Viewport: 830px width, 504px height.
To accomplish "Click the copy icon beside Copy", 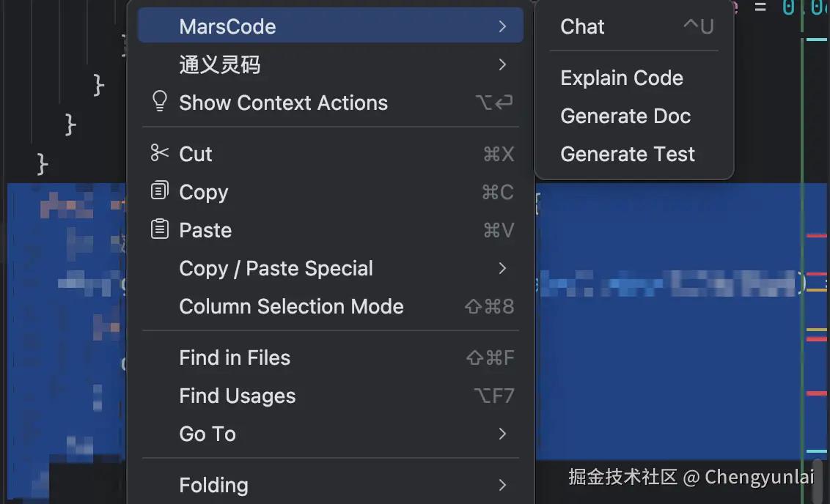I will point(159,191).
